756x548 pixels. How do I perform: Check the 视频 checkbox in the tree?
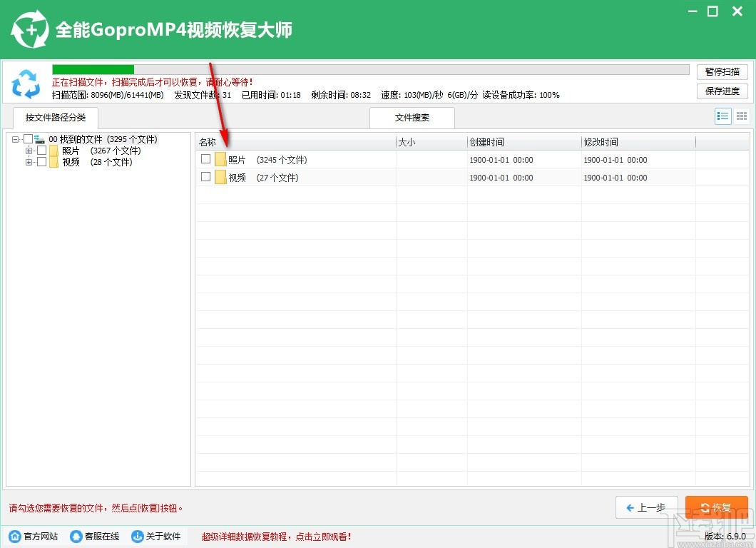click(x=42, y=161)
